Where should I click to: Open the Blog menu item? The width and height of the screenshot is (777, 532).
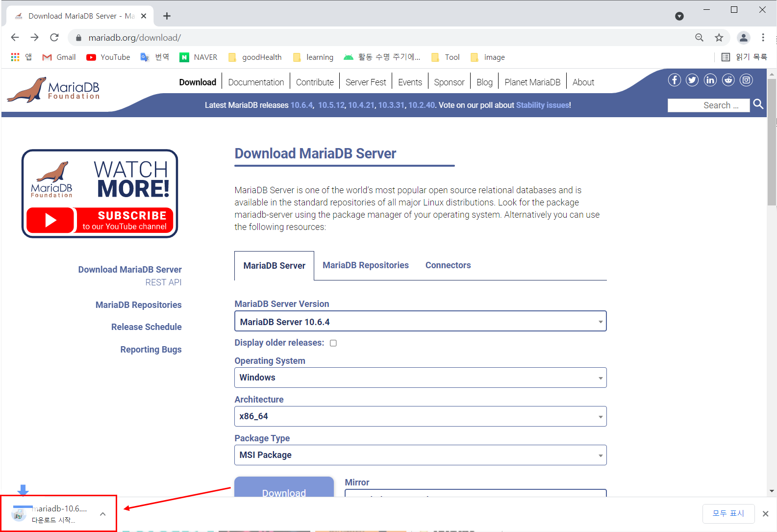484,82
